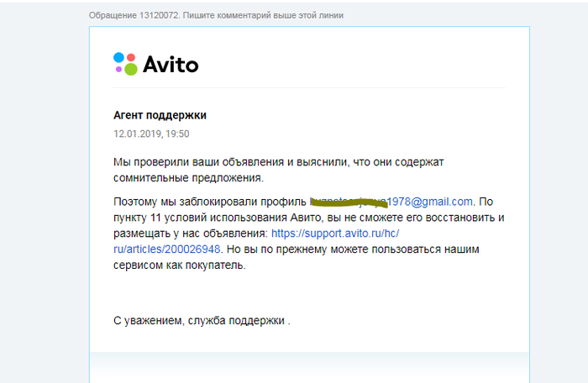This screenshot has height=383, width=588.
Task: Click the Агент поддержки sender name
Action: (160, 115)
